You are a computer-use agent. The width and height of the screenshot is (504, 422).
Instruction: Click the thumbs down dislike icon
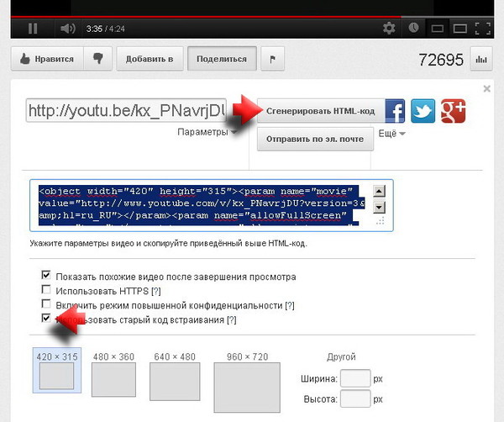click(97, 59)
